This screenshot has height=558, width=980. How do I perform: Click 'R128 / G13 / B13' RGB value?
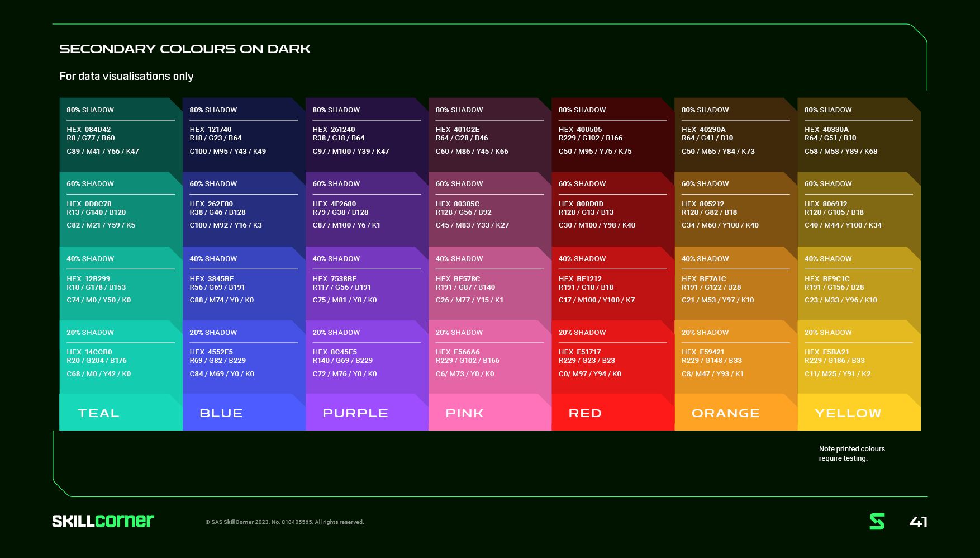586,212
